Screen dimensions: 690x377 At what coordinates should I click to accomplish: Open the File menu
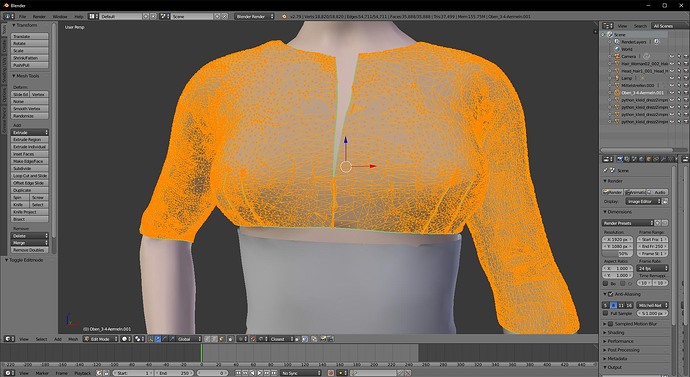pyautogui.click(x=22, y=16)
